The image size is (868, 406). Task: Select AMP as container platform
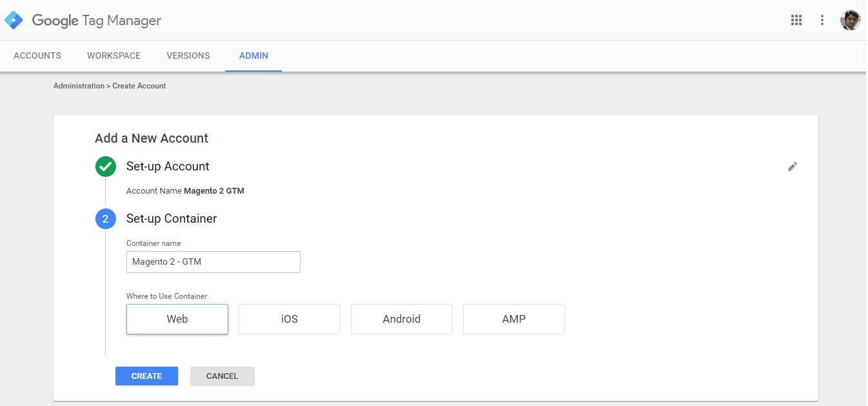[x=514, y=319]
